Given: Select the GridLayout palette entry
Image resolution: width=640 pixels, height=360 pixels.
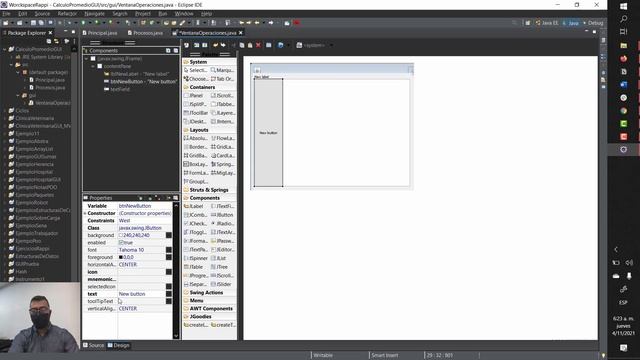Looking at the screenshot, I should click(x=223, y=147).
